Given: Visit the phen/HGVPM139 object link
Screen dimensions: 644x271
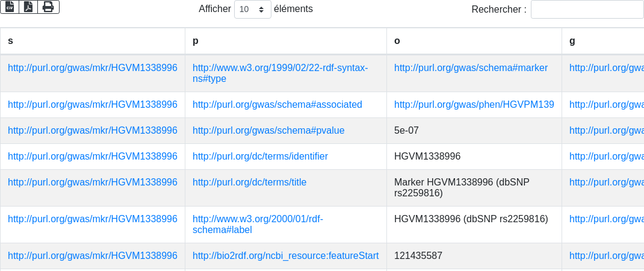Looking at the screenshot, I should coord(474,104).
